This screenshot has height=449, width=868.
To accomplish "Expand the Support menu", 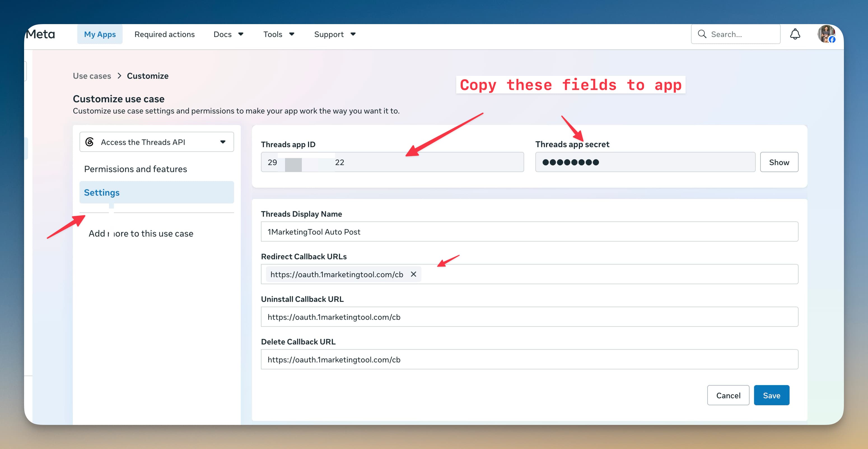I will [335, 34].
